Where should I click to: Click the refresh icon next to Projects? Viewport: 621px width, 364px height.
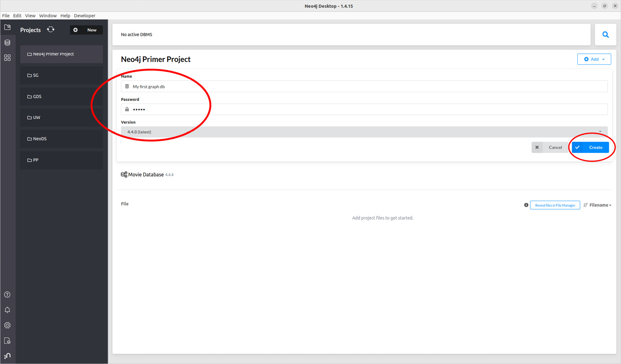(51, 30)
